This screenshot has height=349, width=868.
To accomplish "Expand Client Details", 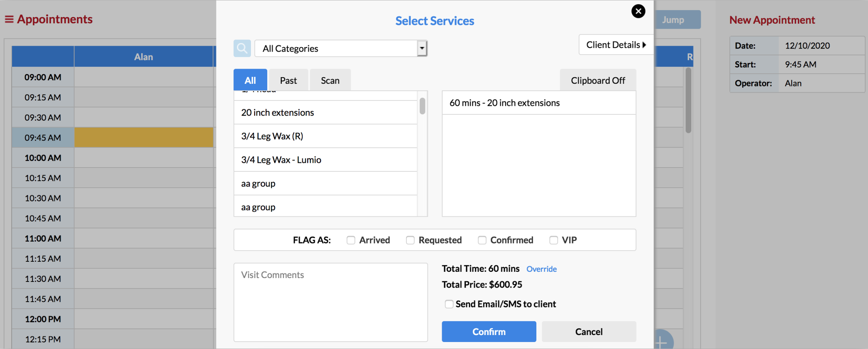I will (x=615, y=45).
